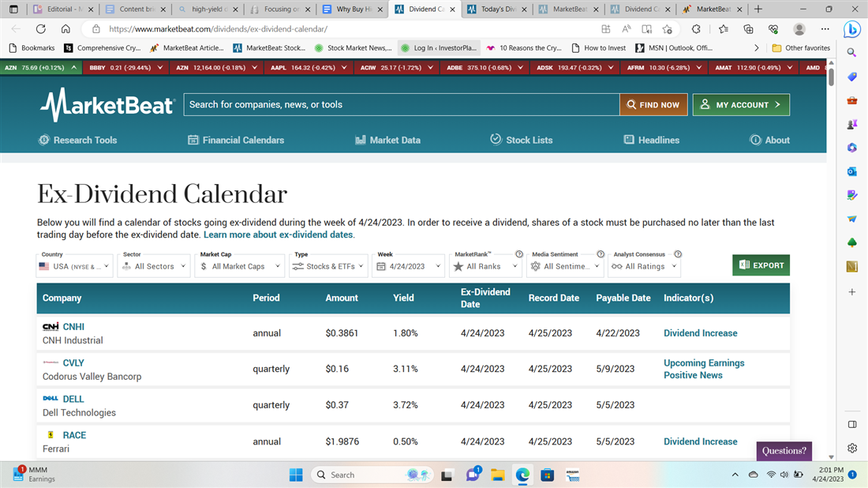The width and height of the screenshot is (868, 488).
Task: Click Analyst Consensus help question mark icon
Action: (678, 254)
